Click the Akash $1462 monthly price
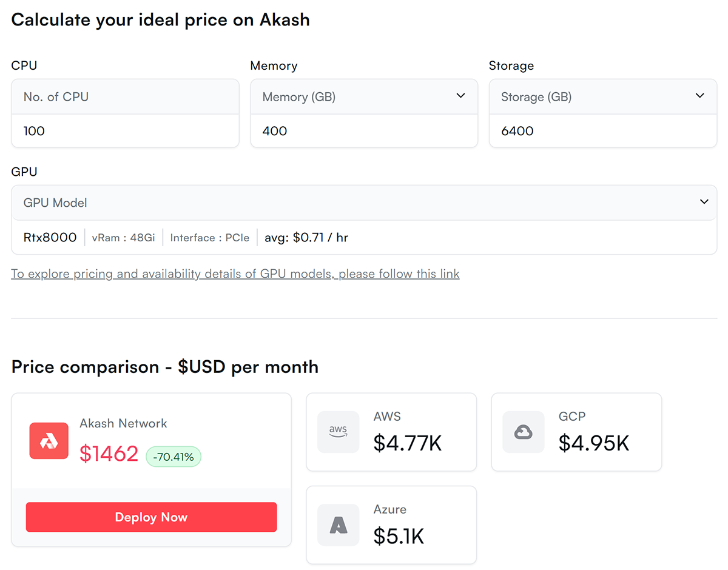Viewport: 728px width, 570px height. pos(109,454)
